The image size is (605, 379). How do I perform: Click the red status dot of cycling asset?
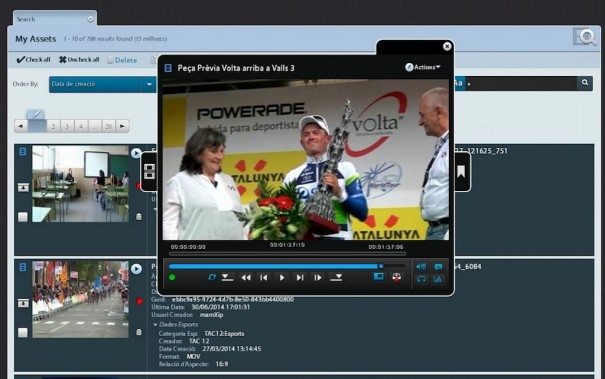click(139, 301)
